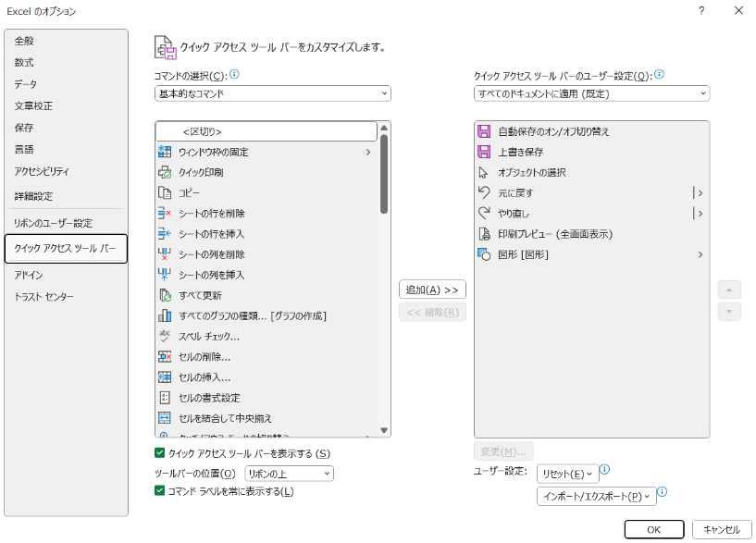
Task: Select the セルを結合して中央揃え icon
Action: (165, 418)
